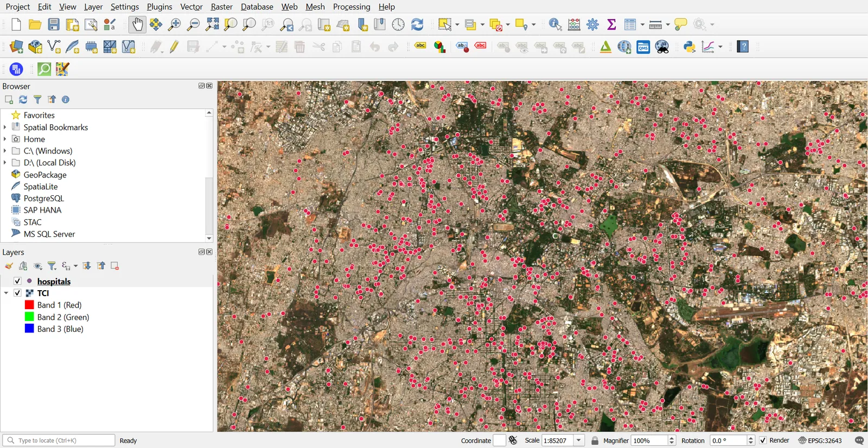Expand the D:\ (Local Disk) drive
This screenshot has height=448, width=868.
click(x=5, y=163)
